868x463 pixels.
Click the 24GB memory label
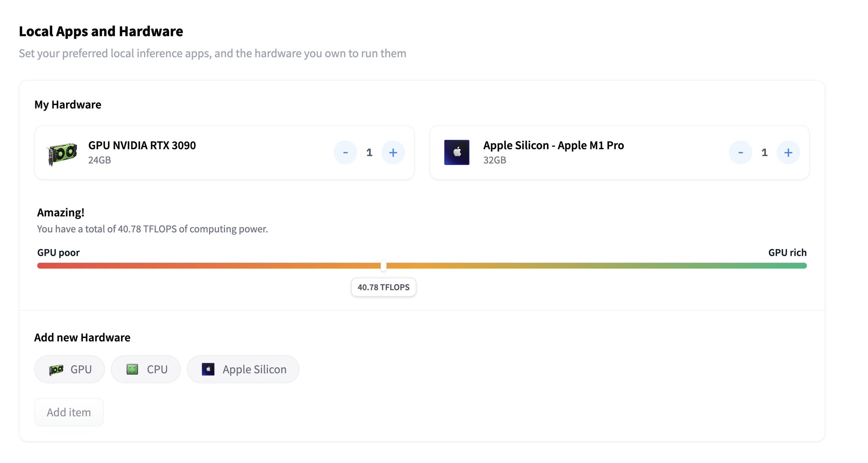100,160
